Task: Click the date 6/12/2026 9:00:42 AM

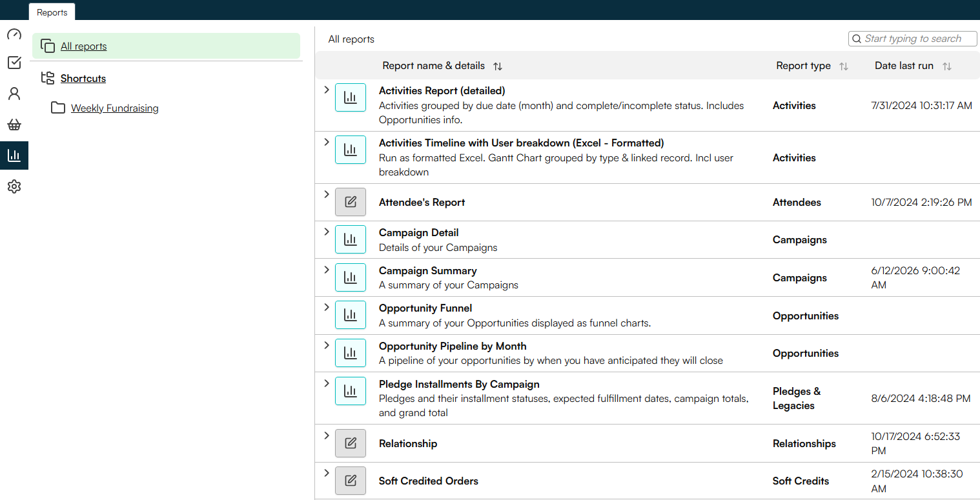Action: click(x=915, y=278)
